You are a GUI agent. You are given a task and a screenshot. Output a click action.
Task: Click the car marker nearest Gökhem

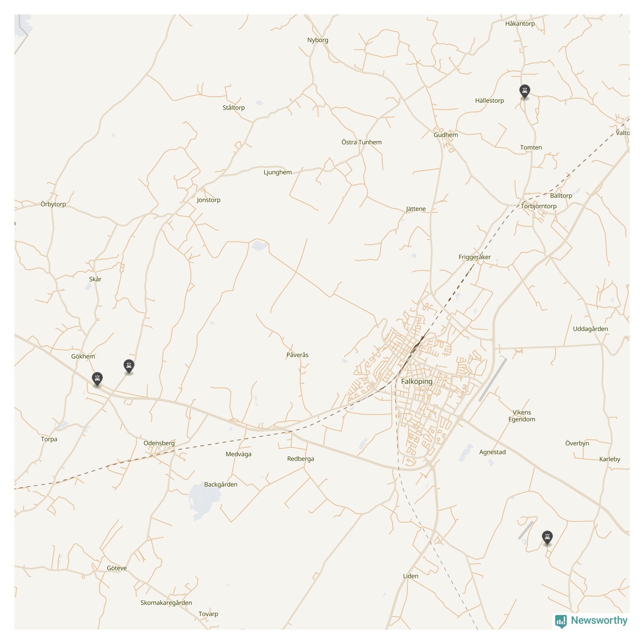(97, 379)
